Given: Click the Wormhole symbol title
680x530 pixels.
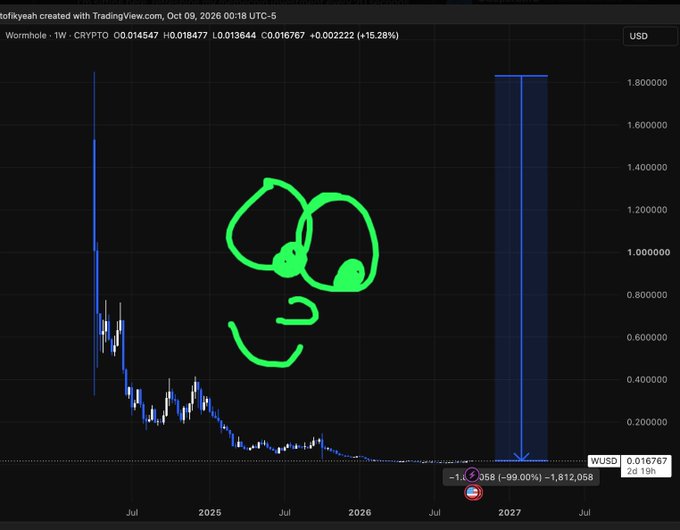Looking at the screenshot, I should tap(26, 36).
